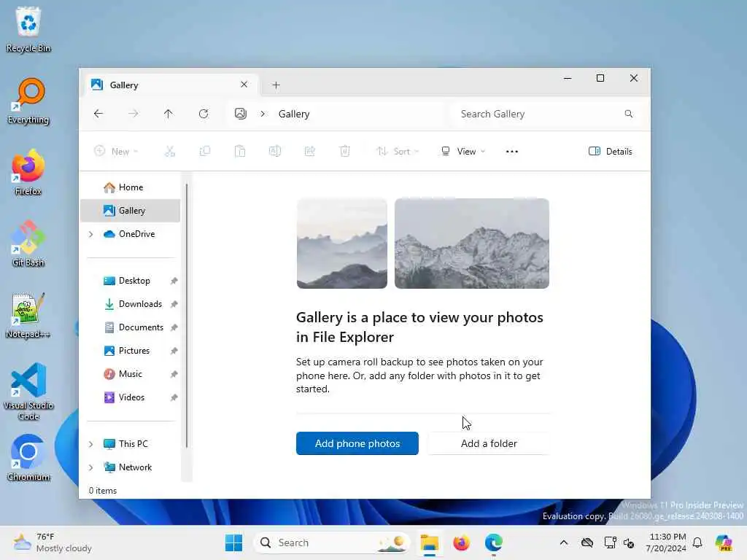Click the Copy icon in toolbar

(205, 152)
